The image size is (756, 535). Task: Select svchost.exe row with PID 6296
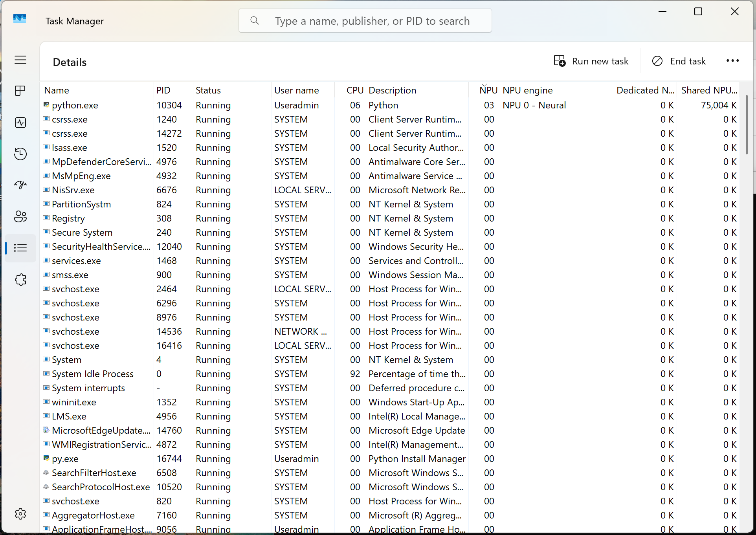[x=390, y=303]
